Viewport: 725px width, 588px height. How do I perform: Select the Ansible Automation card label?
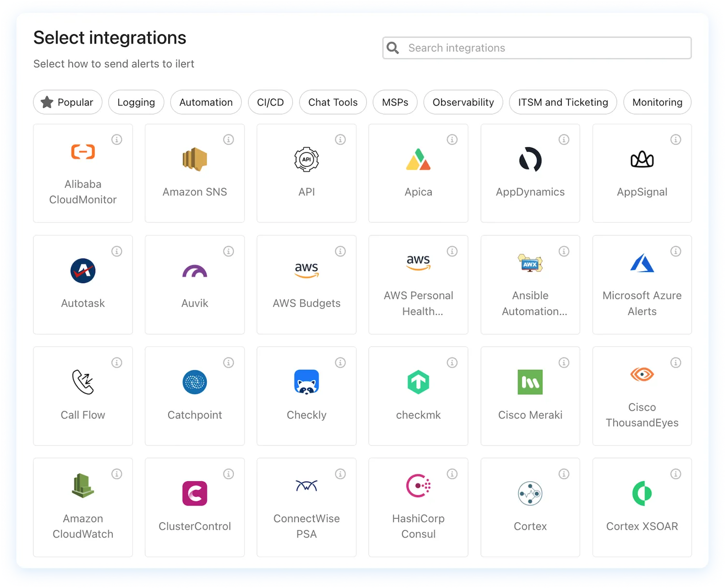pos(534,303)
